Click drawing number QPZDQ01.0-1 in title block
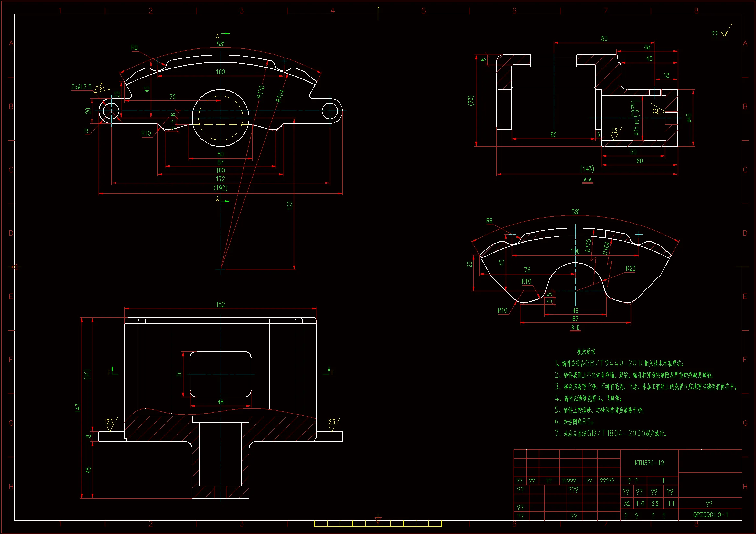 [x=710, y=515]
